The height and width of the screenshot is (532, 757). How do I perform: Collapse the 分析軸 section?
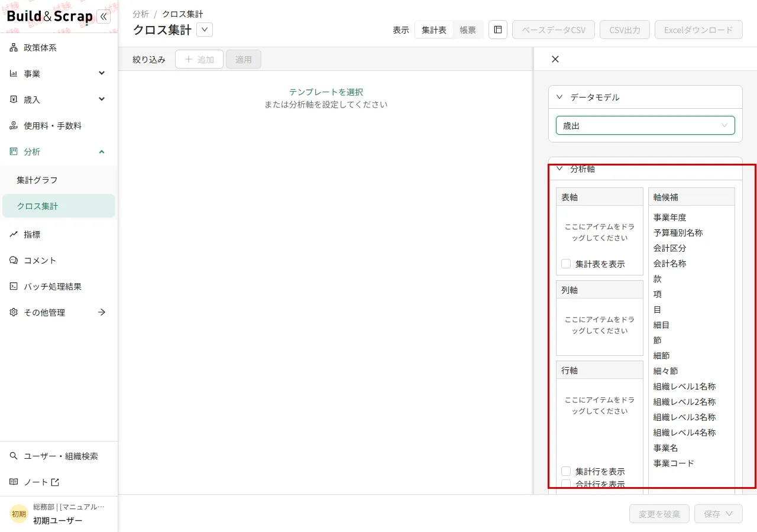click(x=559, y=168)
